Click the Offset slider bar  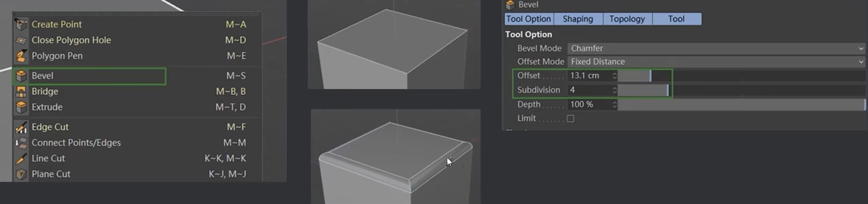[742, 76]
